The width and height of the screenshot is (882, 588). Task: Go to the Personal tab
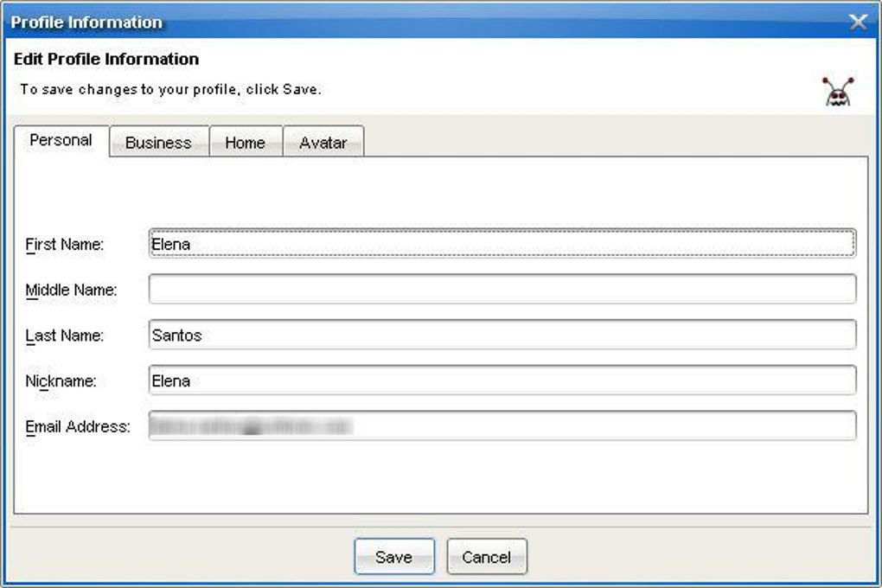61,140
